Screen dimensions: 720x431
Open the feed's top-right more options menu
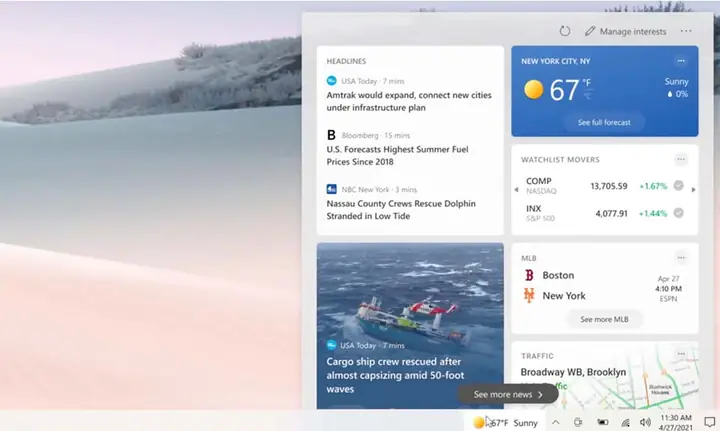[x=686, y=32]
